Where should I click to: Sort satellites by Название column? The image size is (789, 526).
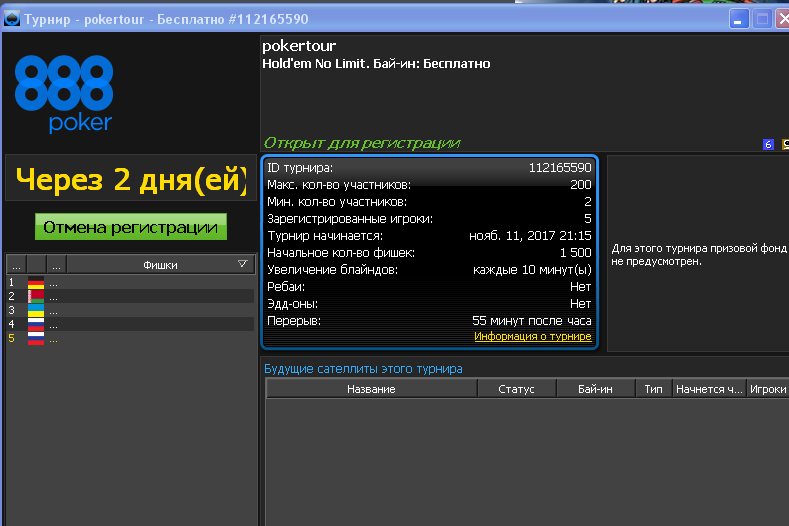[371, 389]
